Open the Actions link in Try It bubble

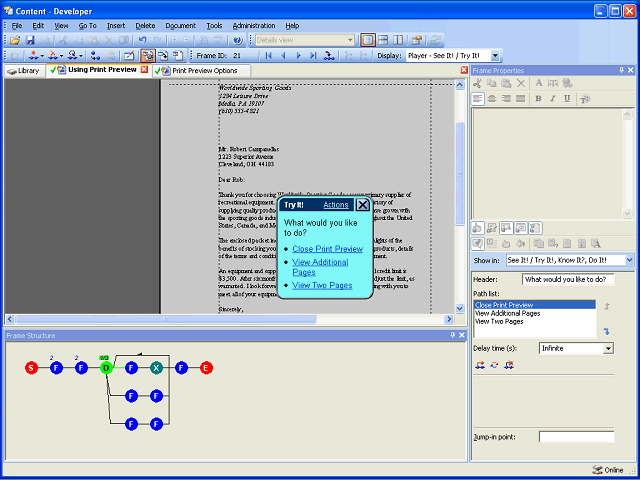pyautogui.click(x=336, y=205)
